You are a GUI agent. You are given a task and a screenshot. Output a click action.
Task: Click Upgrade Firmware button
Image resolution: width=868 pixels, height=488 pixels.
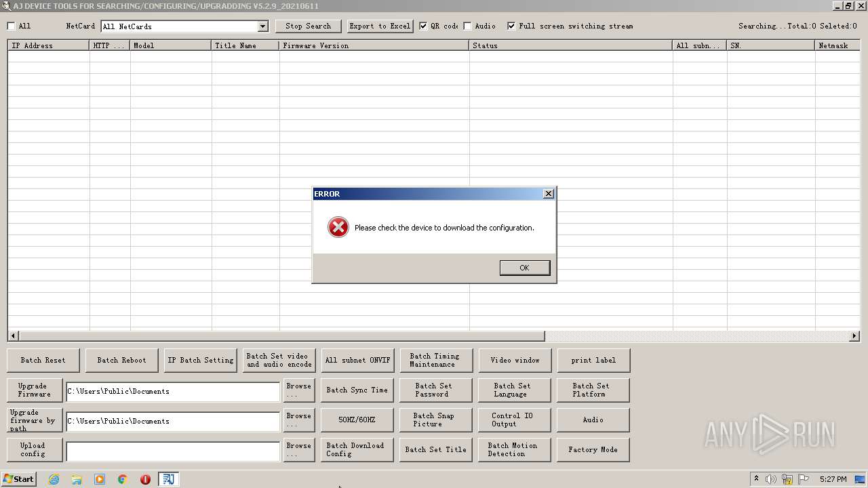click(x=35, y=390)
